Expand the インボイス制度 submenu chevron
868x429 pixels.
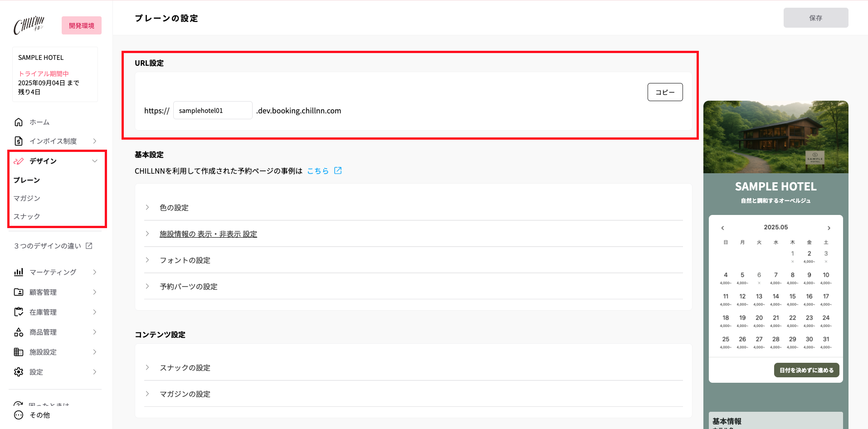coord(95,141)
